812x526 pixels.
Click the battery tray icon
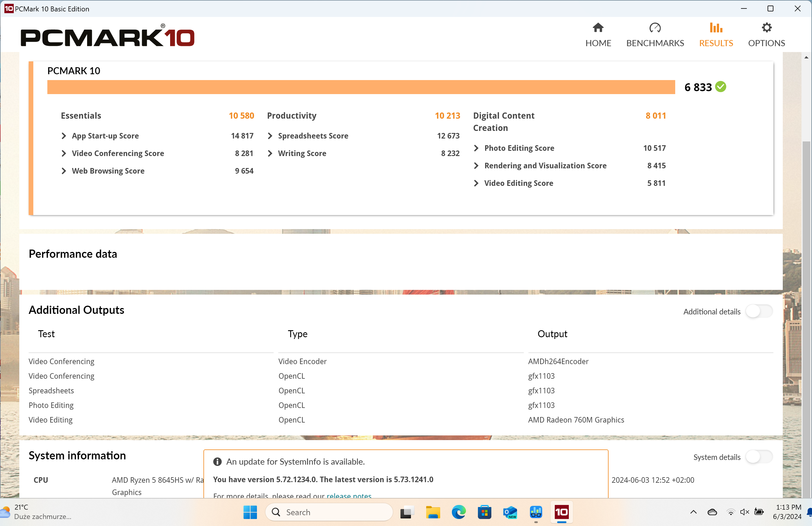pos(759,512)
